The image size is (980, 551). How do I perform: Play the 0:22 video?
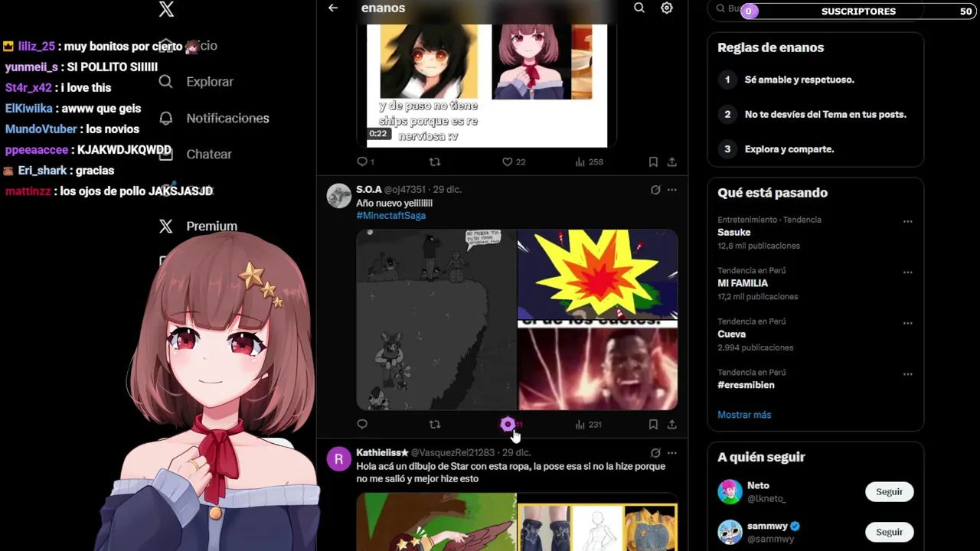487,86
